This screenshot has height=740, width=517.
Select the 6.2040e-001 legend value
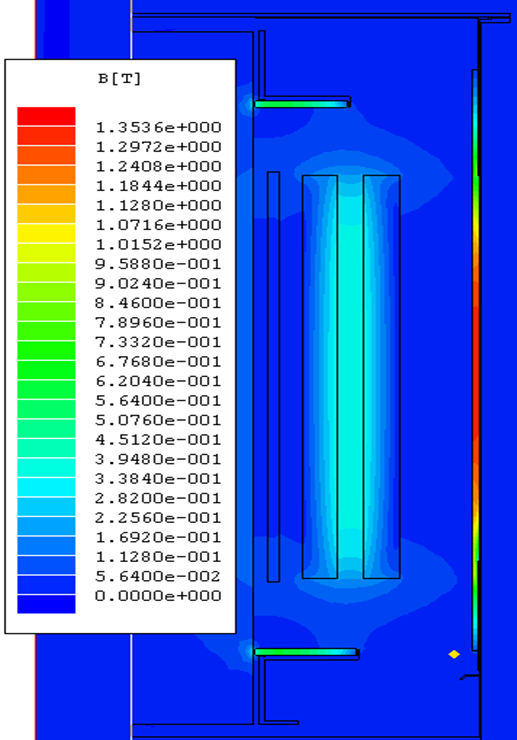pyautogui.click(x=159, y=381)
